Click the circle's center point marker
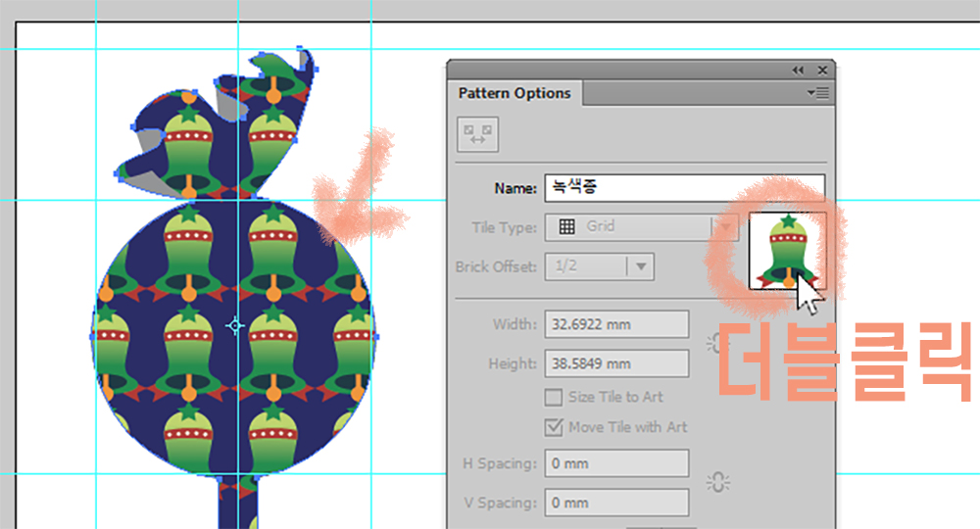This screenshot has height=529, width=980. [235, 325]
